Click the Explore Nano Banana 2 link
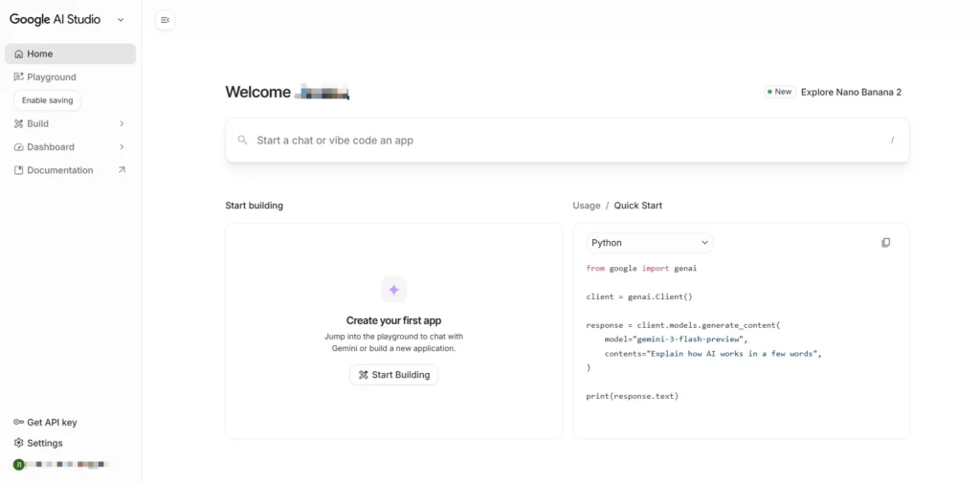Viewport: 980px width, 482px height. pyautogui.click(x=851, y=92)
